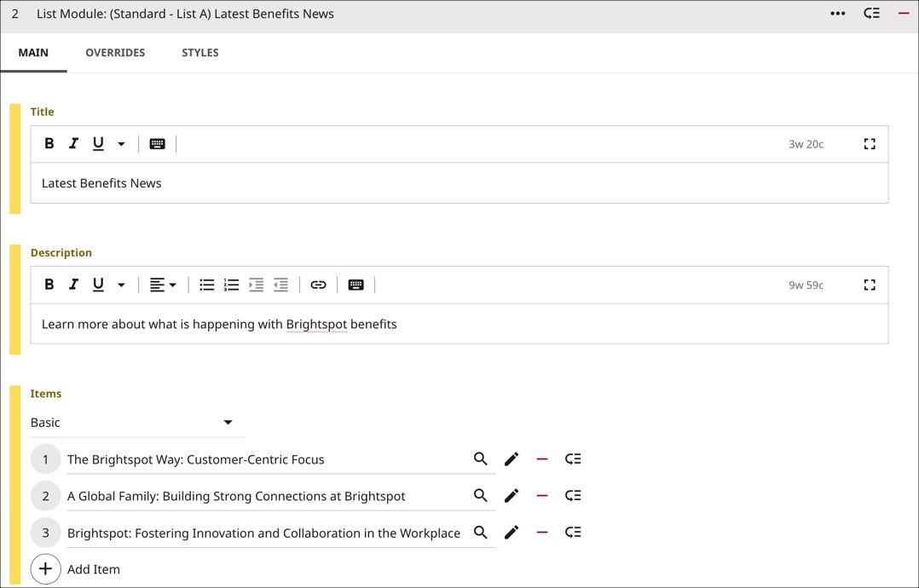Click the decrease indent icon

coord(280,285)
